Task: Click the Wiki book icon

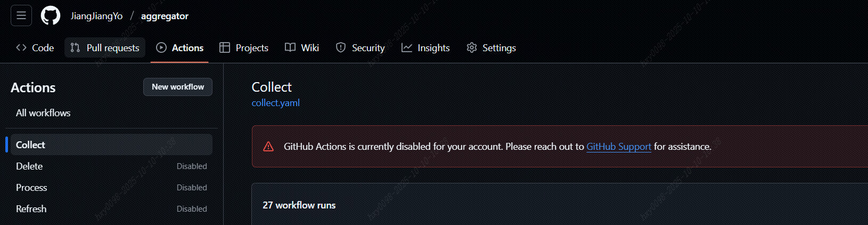Action: coord(290,47)
